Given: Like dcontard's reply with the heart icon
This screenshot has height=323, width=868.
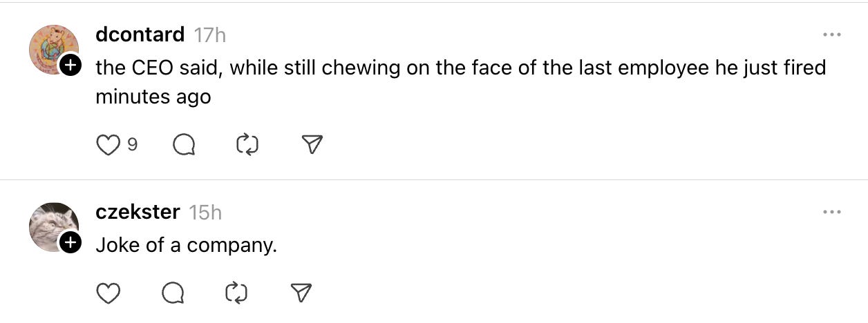Looking at the screenshot, I should click(107, 145).
